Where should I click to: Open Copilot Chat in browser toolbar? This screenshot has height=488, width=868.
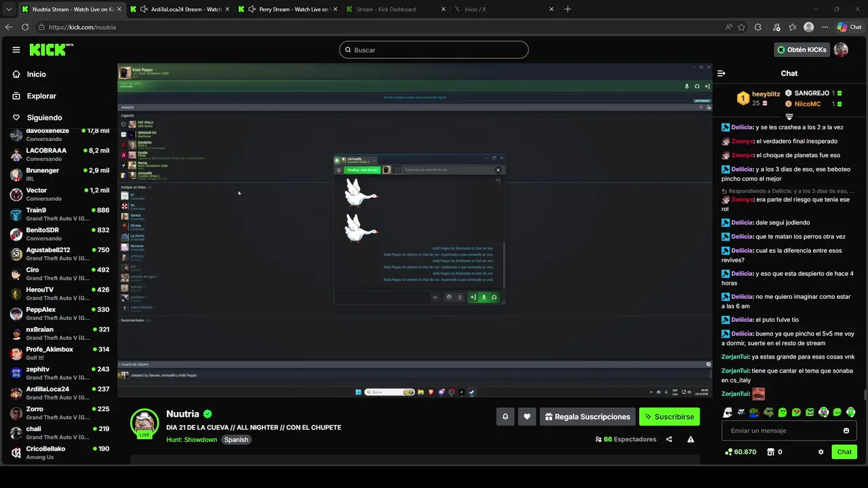(x=850, y=27)
